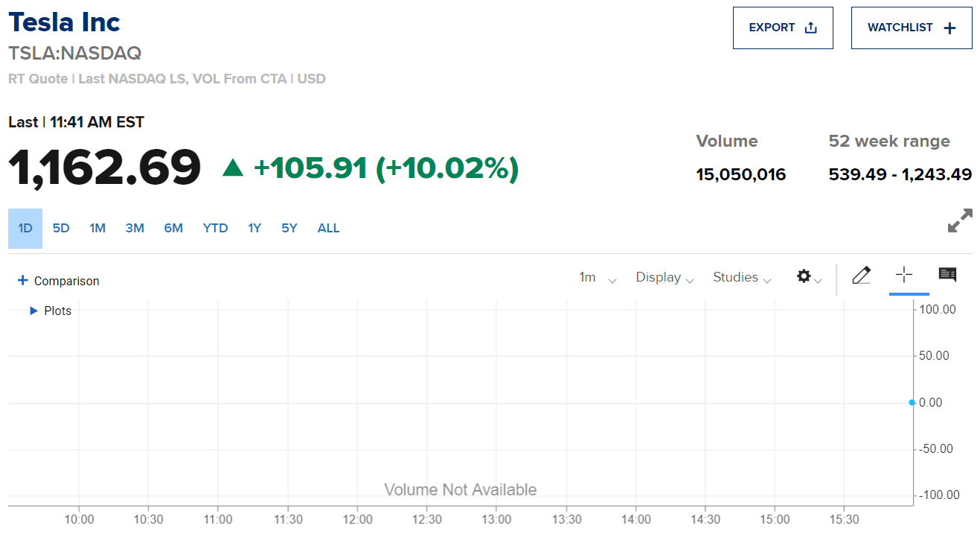Expand the Plots disclosure triangle

(x=33, y=311)
